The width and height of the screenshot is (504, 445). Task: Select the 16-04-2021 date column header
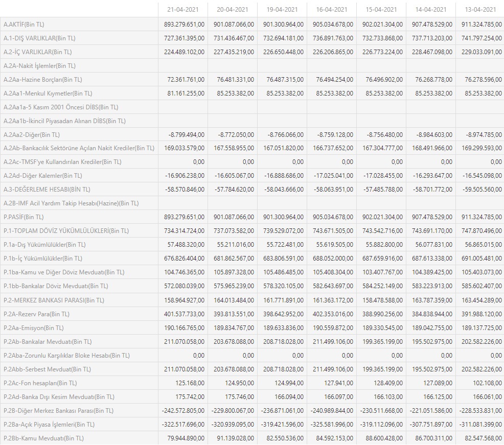331,10
